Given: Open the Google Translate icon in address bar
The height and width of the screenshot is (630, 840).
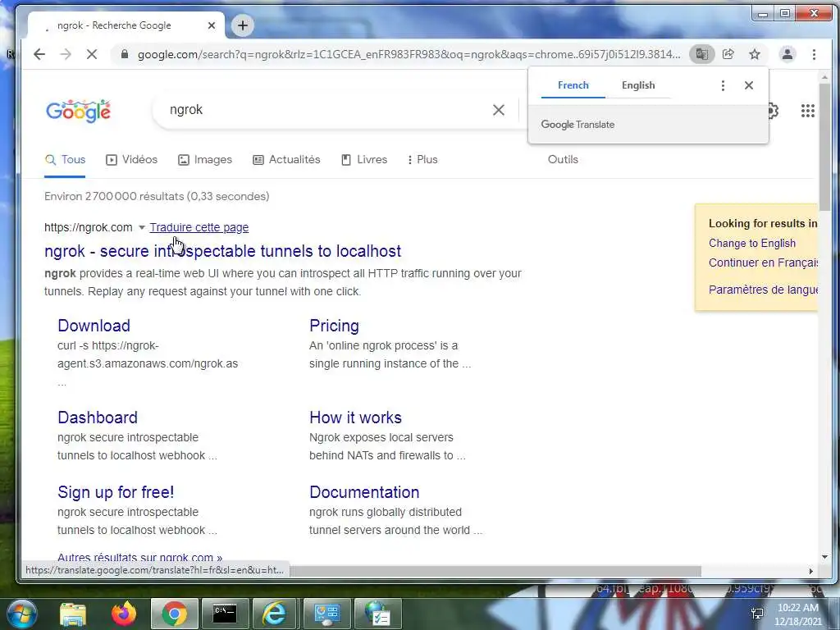Looking at the screenshot, I should tap(701, 54).
